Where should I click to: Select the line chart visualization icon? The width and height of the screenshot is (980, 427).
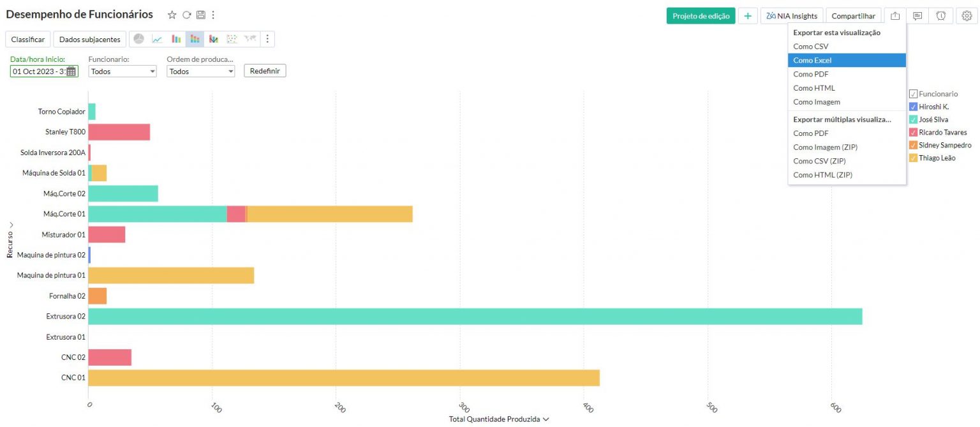click(x=157, y=39)
